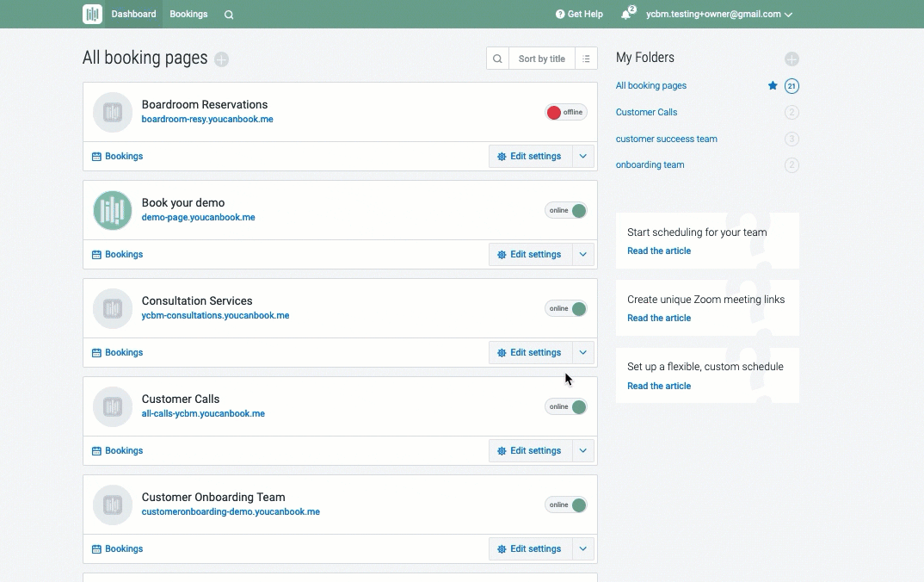Select the Customer Calls folder
The height and width of the screenshot is (582, 924).
(646, 112)
